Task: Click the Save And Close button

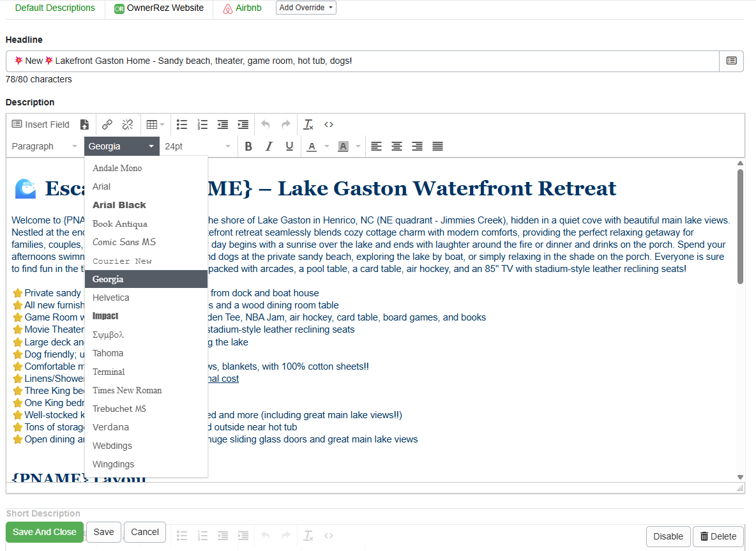Action: tap(45, 532)
